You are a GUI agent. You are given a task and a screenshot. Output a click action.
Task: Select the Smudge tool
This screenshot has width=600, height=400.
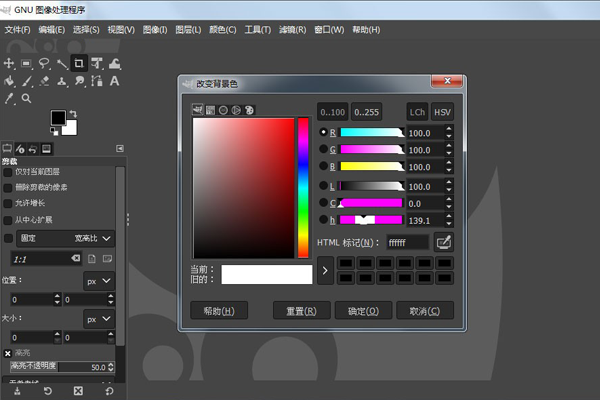79,81
